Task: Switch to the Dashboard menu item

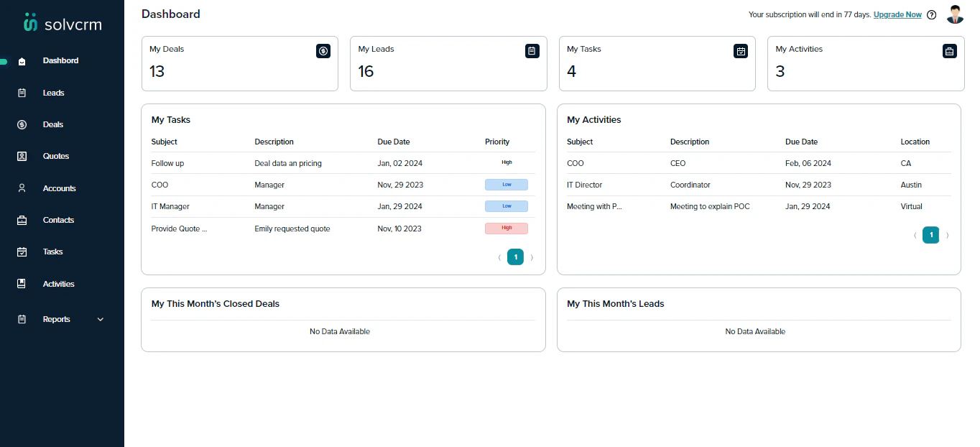Action: [x=60, y=60]
